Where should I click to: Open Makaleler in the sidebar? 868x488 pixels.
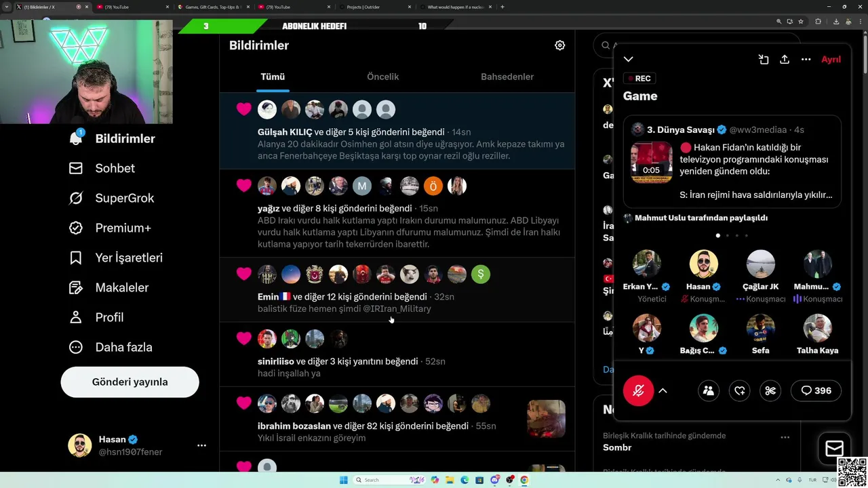pyautogui.click(x=108, y=287)
